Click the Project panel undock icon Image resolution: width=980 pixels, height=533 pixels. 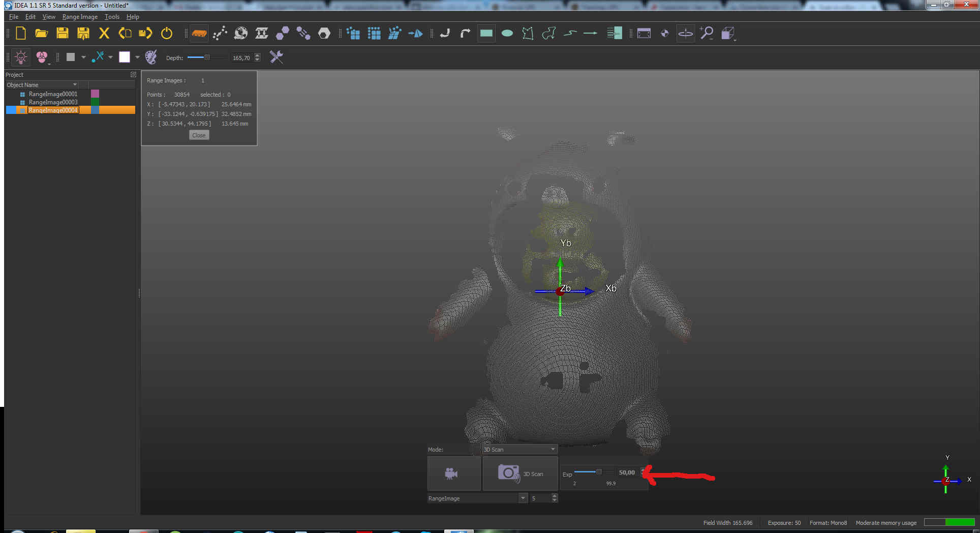tap(133, 75)
